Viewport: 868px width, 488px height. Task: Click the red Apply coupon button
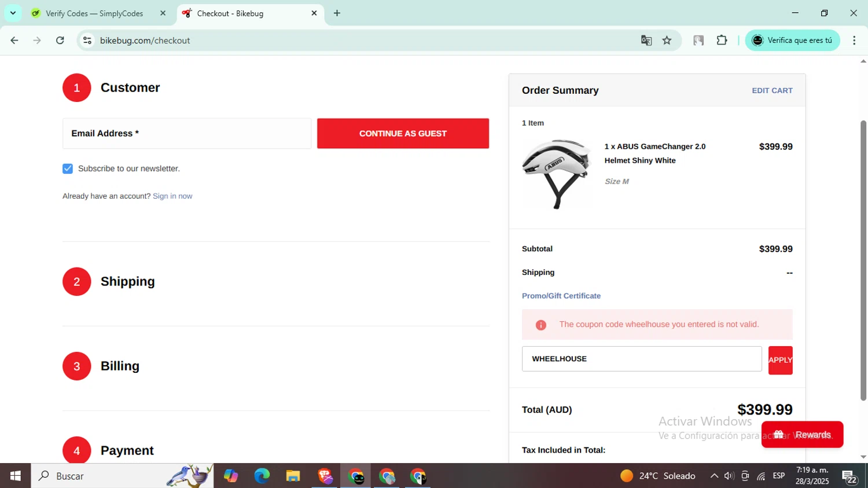click(780, 360)
